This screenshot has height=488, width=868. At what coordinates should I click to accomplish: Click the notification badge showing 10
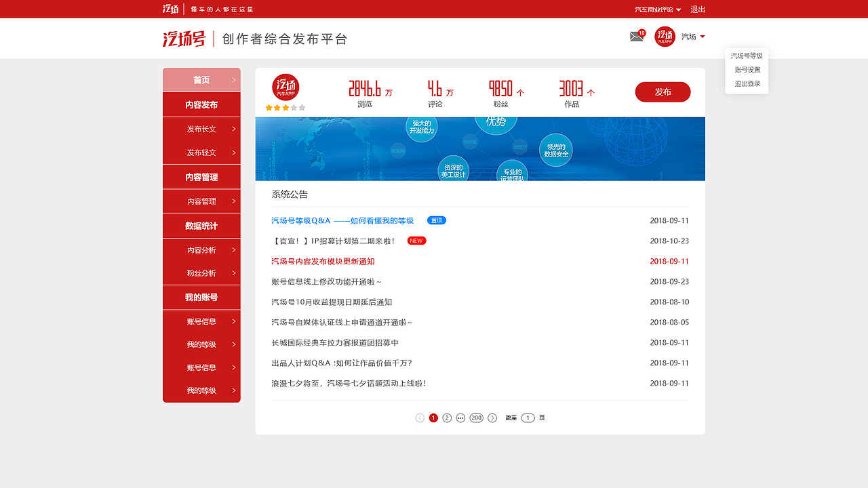coord(641,32)
